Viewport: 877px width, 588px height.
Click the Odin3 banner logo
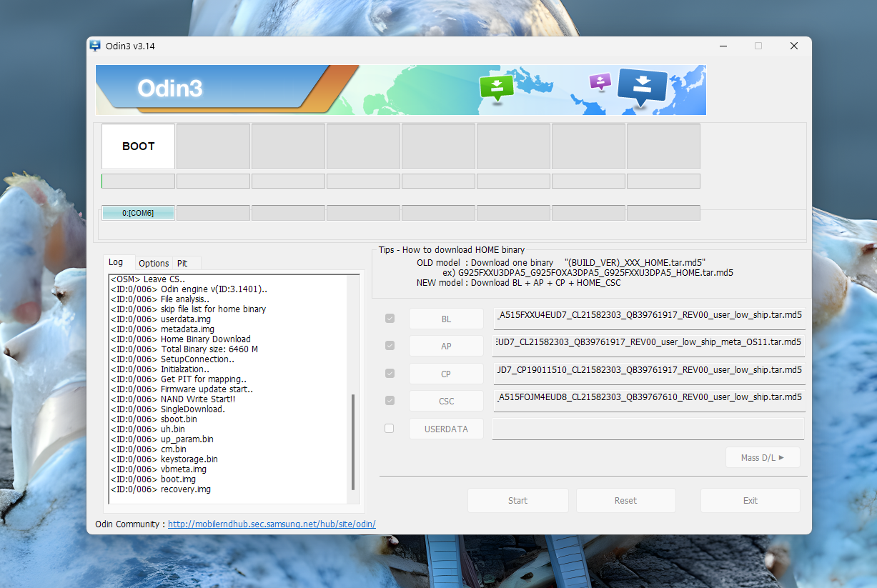(170, 89)
